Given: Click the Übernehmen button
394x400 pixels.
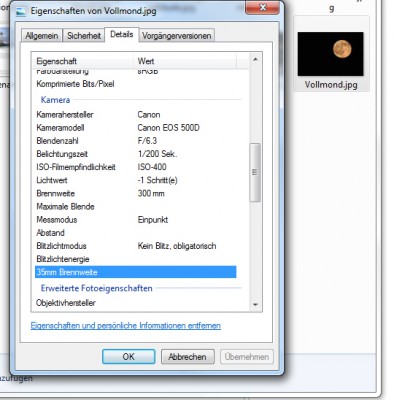Looking at the screenshot, I should pyautogui.click(x=247, y=357).
